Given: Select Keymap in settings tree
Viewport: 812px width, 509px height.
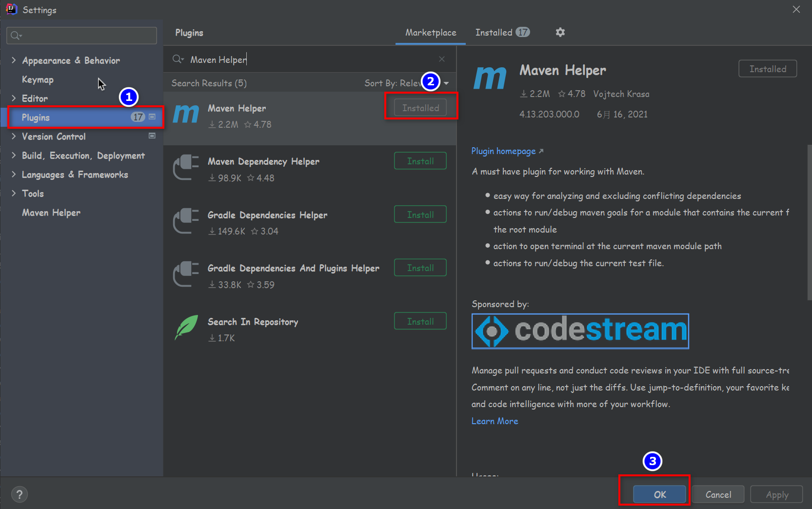Looking at the screenshot, I should 38,79.
